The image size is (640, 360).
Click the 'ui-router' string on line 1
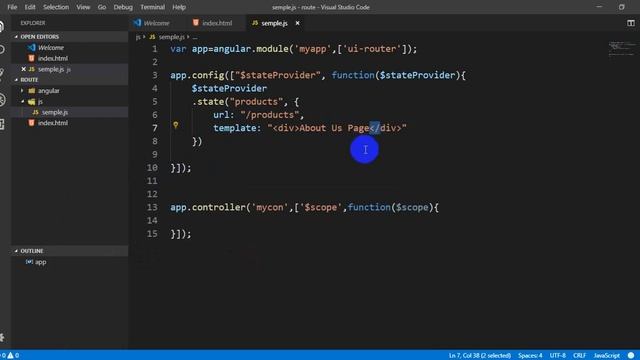[371, 49]
